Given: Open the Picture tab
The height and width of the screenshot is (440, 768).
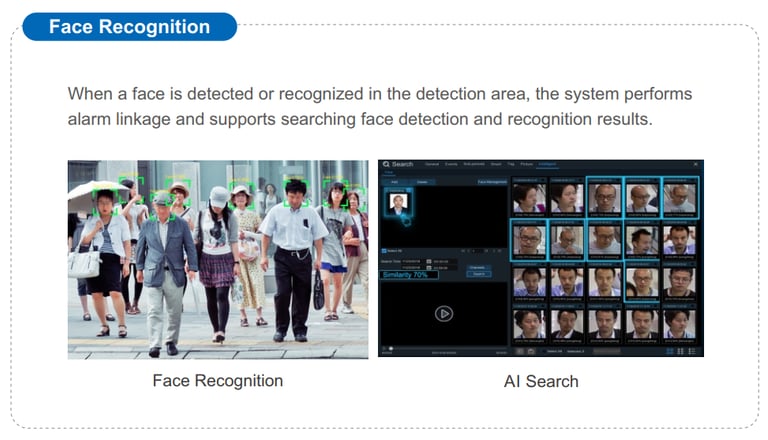Looking at the screenshot, I should 527,164.
